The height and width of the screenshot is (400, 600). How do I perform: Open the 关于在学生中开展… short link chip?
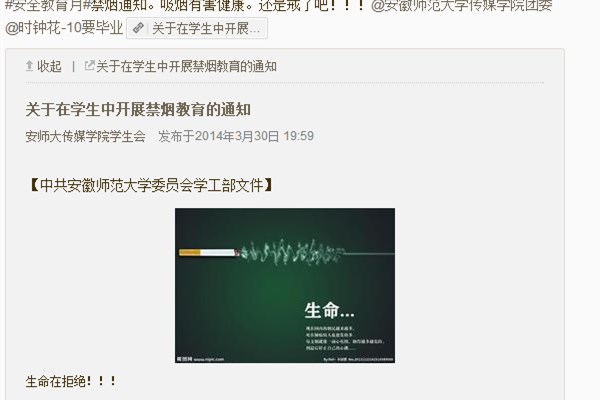[x=197, y=28]
